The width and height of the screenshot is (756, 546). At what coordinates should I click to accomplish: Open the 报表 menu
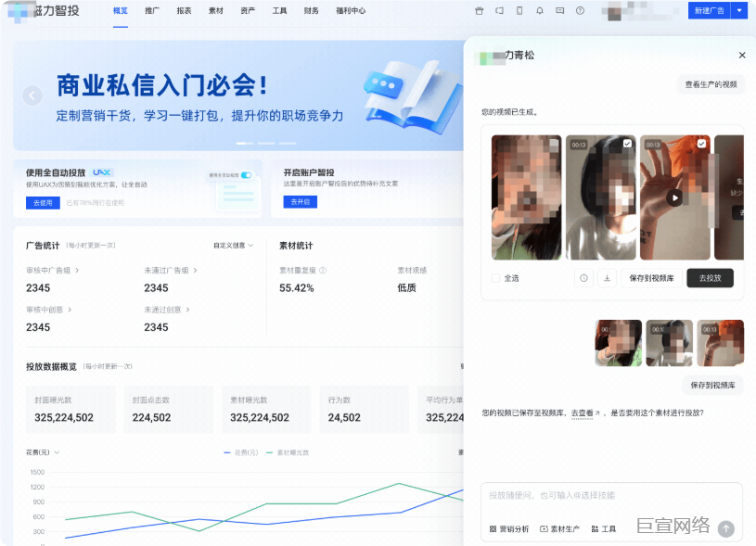pos(185,10)
